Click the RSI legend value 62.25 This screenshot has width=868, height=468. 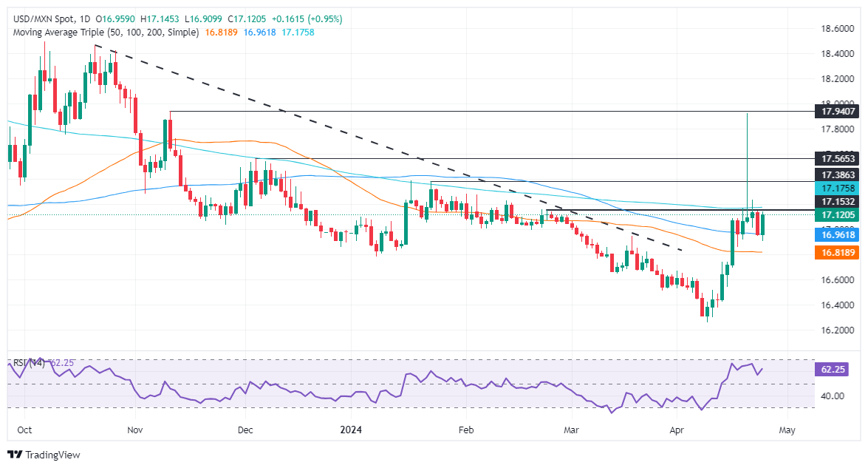coord(61,363)
